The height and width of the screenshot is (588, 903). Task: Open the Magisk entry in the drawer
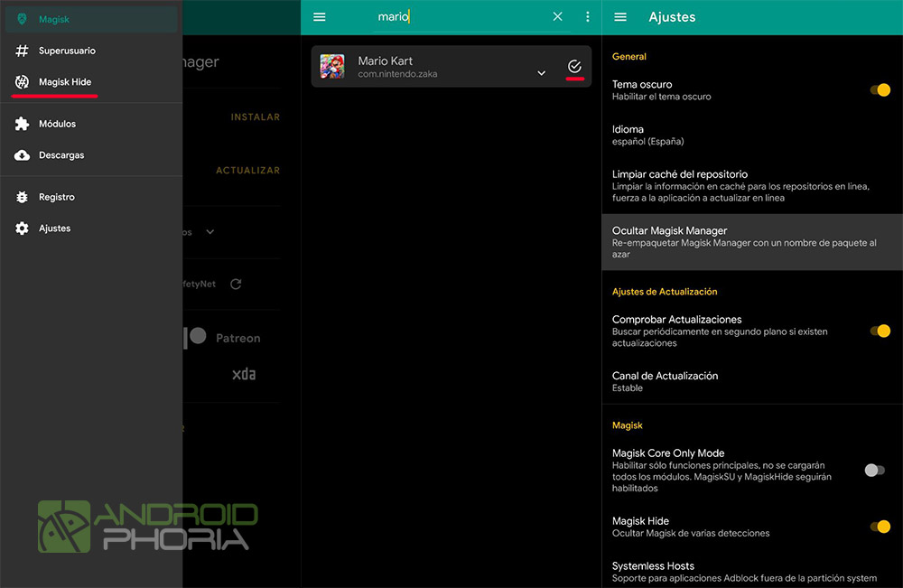click(91, 19)
